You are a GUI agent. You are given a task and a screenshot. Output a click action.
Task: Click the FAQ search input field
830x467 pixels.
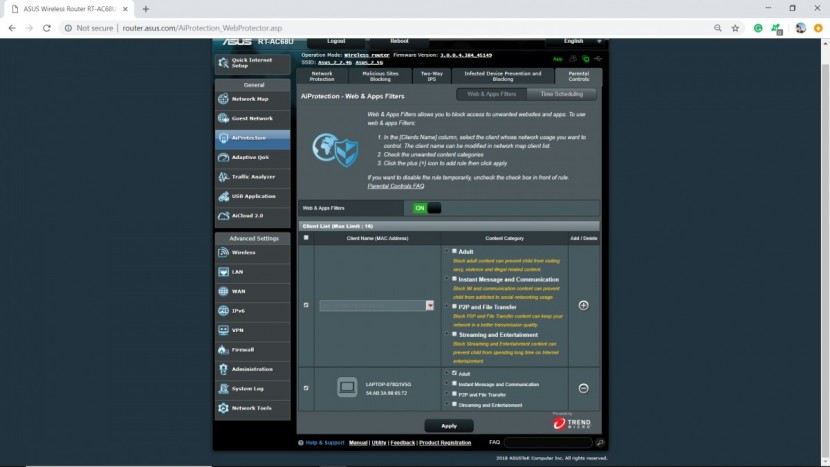(x=548, y=443)
